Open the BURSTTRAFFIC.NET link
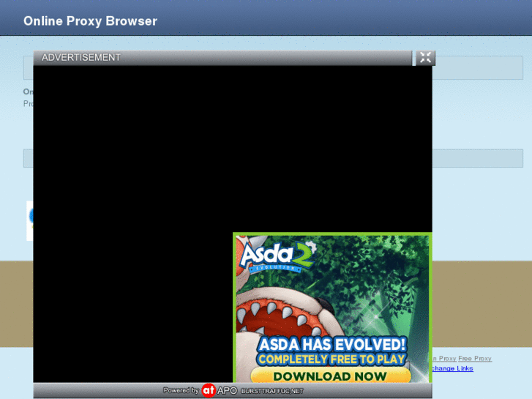This screenshot has width=532, height=399. point(272,391)
